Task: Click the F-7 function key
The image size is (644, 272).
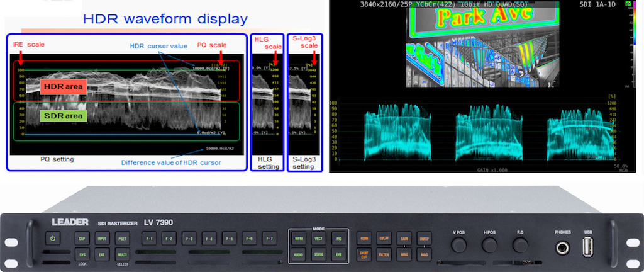Action: tap(269, 238)
